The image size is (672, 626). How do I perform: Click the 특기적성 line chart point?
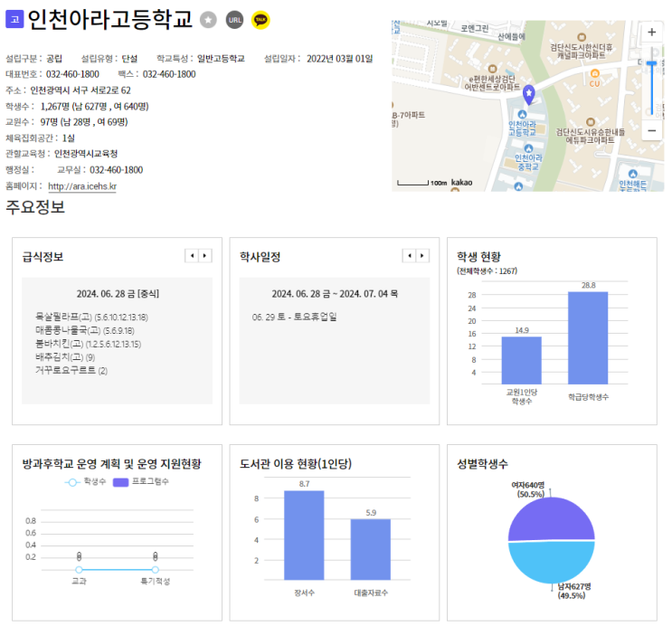156,570
